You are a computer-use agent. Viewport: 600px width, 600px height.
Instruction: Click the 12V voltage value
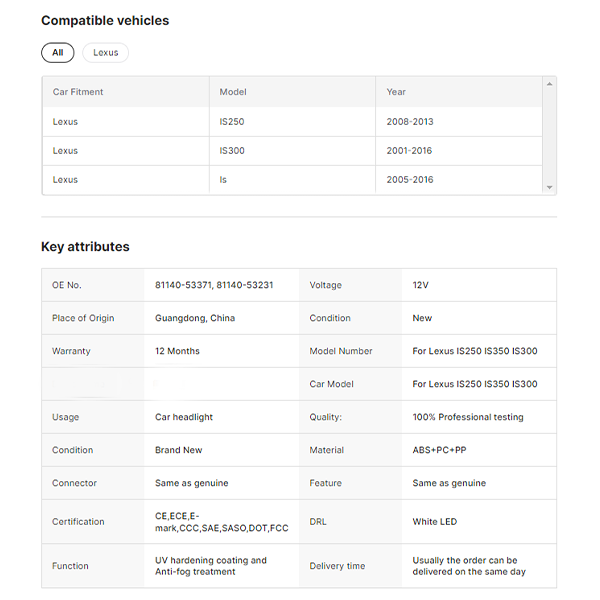[x=420, y=285]
